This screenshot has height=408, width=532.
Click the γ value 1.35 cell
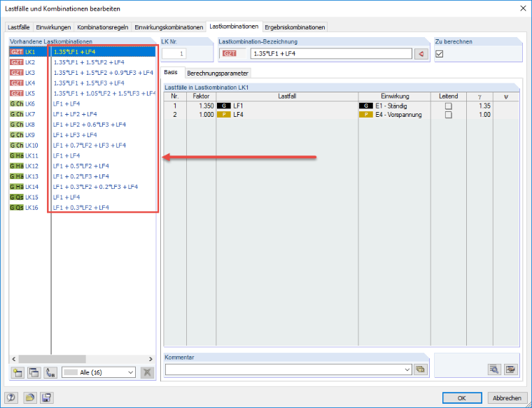[479, 106]
